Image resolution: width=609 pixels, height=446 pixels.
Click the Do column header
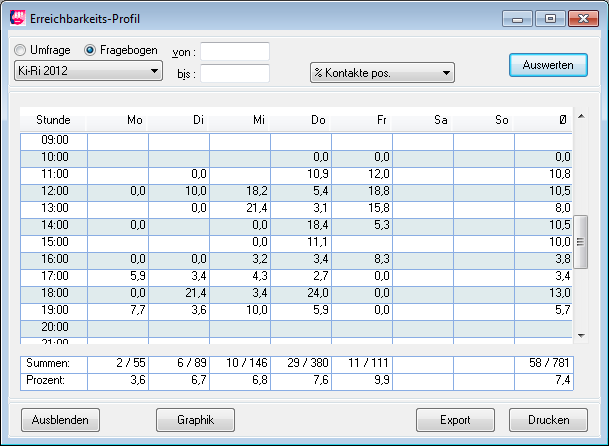(318, 119)
